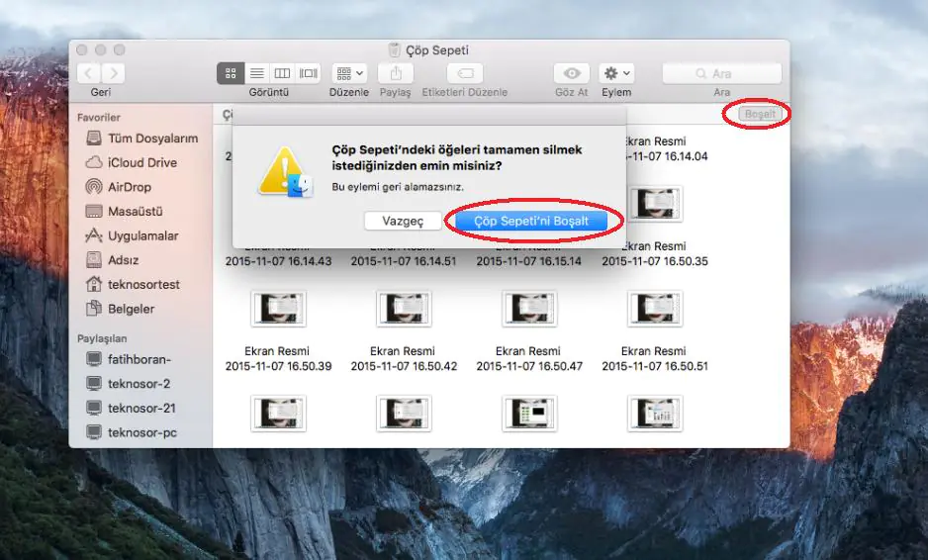The image size is (928, 560).
Task: Cancel the dialog with Vazgeç
Action: point(403,221)
